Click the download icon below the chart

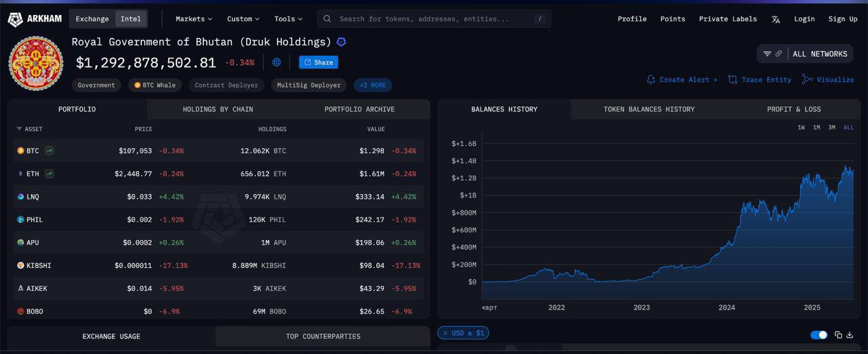click(x=850, y=335)
